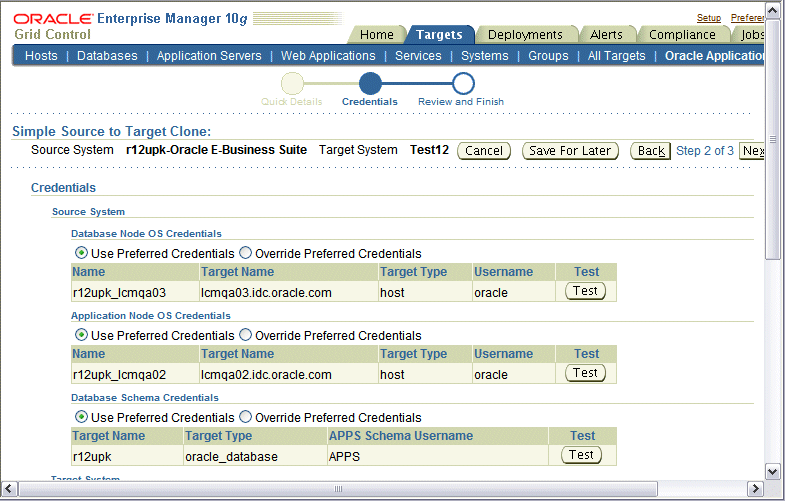
Task: Click Save For Later button
Action: (570, 151)
